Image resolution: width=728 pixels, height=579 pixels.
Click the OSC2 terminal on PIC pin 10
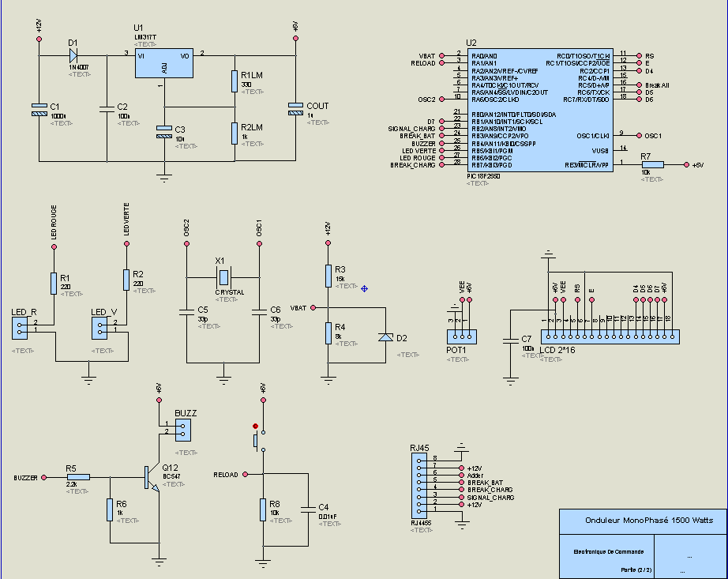pyautogui.click(x=441, y=100)
